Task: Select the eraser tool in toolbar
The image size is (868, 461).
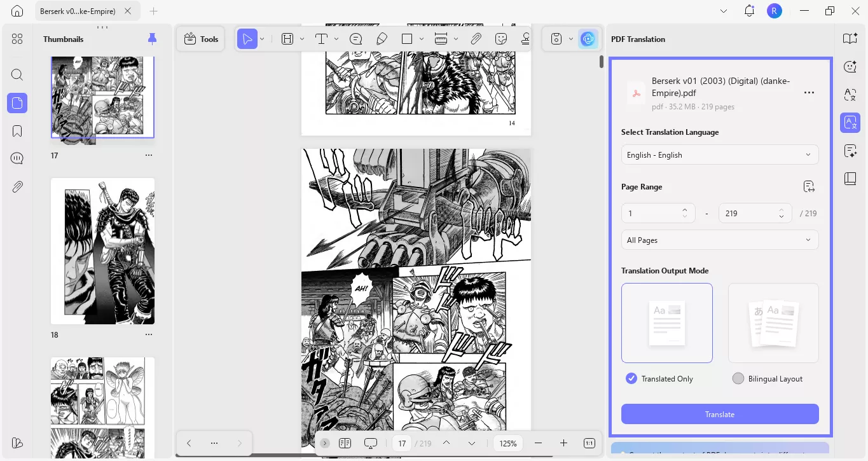Action: (382, 39)
